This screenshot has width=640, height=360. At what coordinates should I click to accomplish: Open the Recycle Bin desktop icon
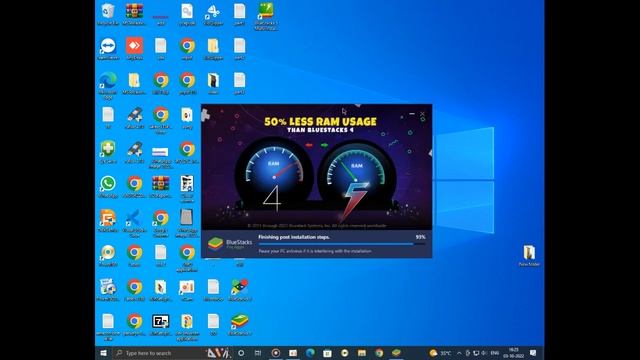click(x=108, y=13)
